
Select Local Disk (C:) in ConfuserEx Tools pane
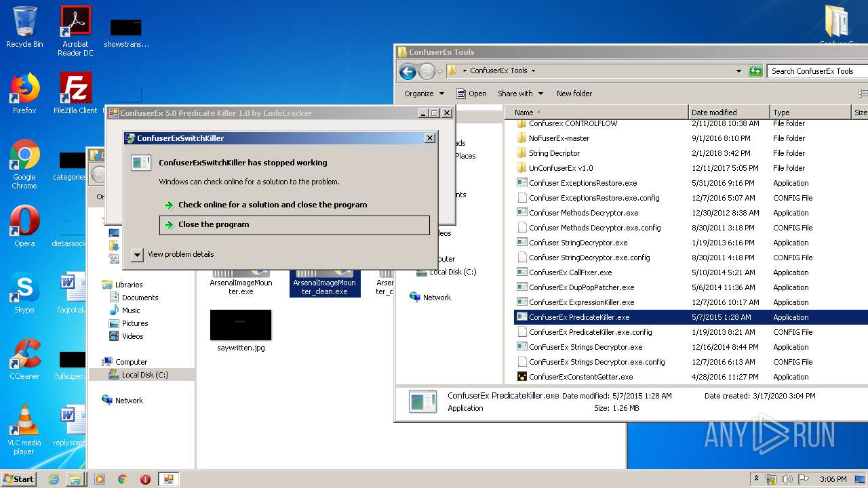pyautogui.click(x=447, y=272)
